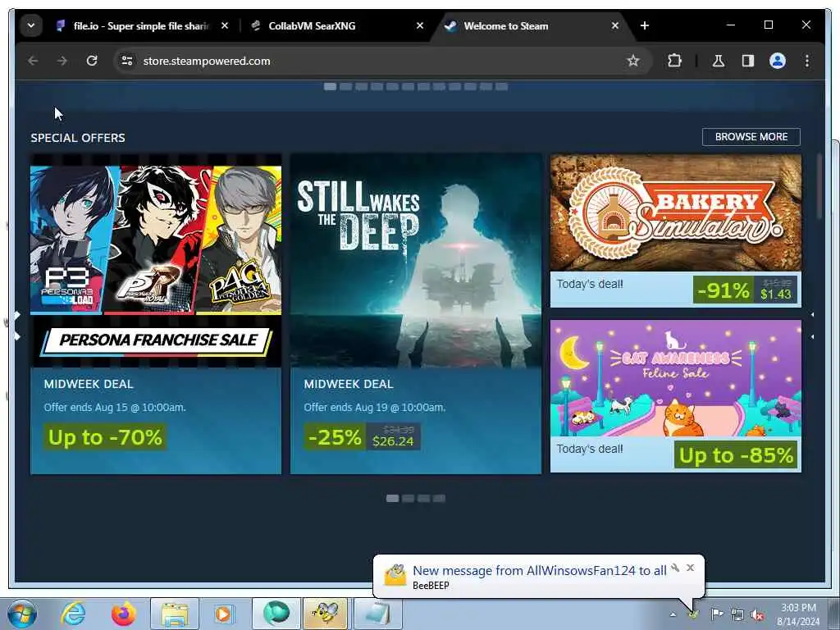
Task: Switch to BeeBEEP taskbar button
Action: [326, 614]
